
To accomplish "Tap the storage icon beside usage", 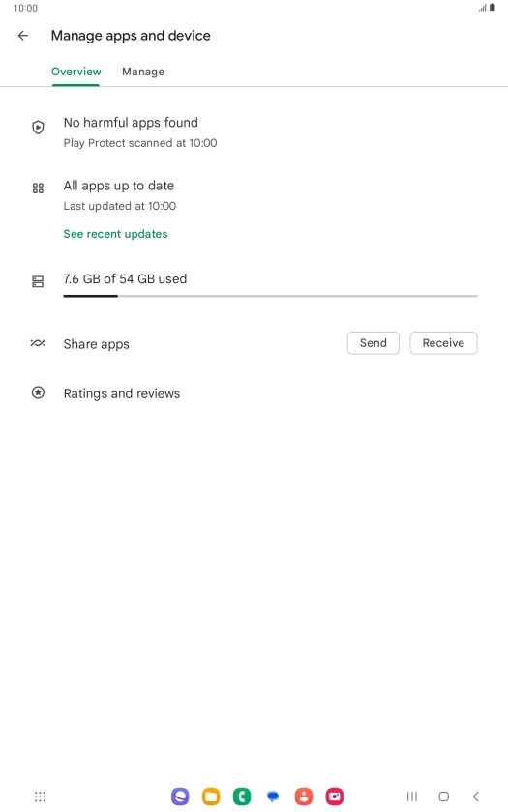I will pos(38,281).
